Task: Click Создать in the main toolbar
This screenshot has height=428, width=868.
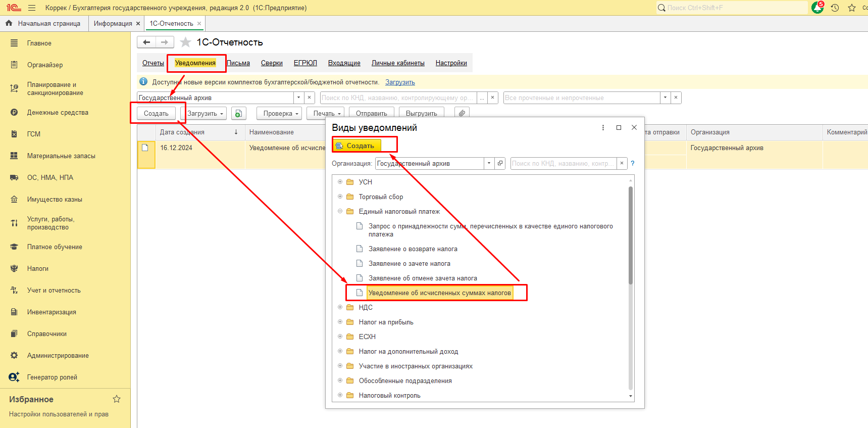Action: [157, 113]
